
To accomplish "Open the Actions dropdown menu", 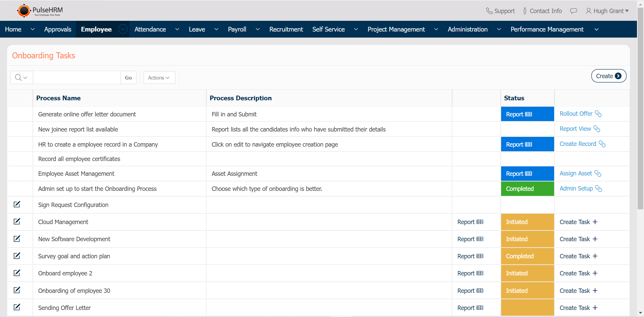I will (159, 77).
